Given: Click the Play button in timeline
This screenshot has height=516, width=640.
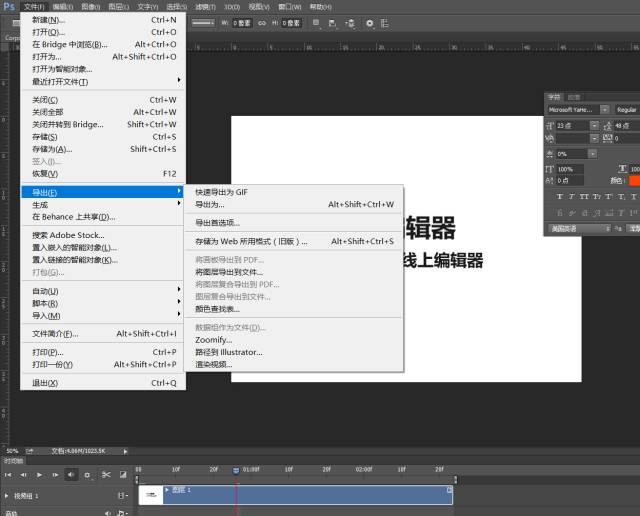Looking at the screenshot, I should click(39, 474).
